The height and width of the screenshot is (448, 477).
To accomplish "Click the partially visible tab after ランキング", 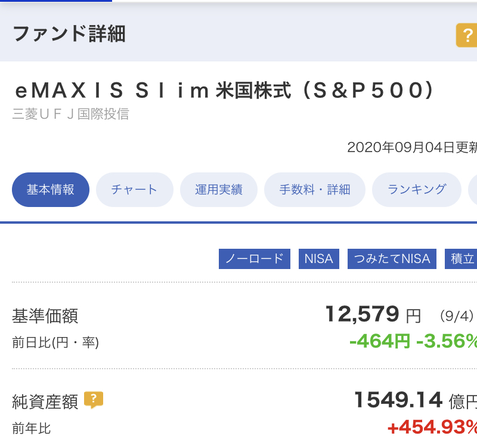I will pyautogui.click(x=473, y=190).
